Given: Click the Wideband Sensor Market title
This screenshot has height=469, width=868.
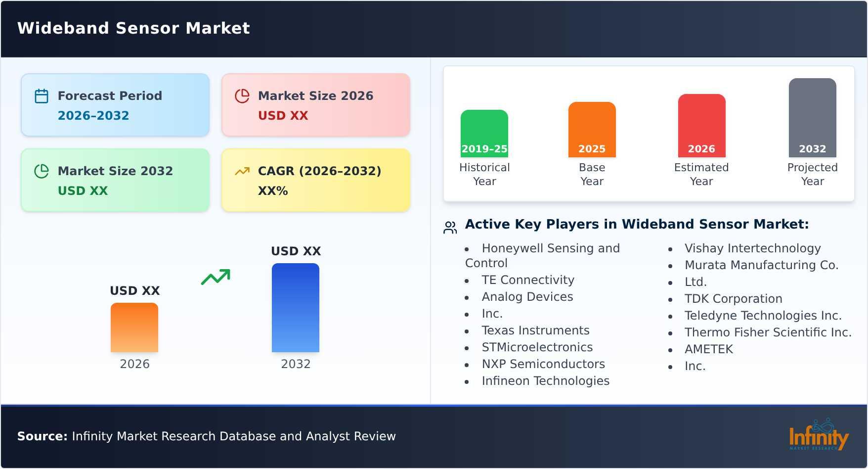Looking at the screenshot, I should pos(133,28).
